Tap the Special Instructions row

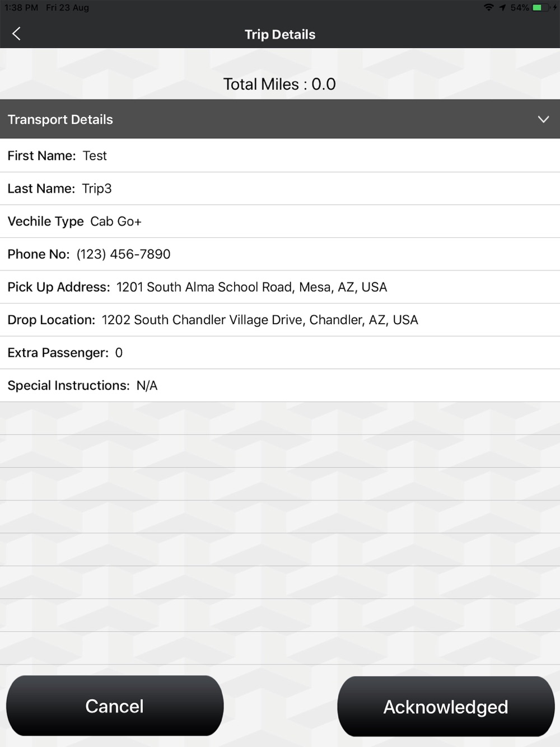(280, 385)
